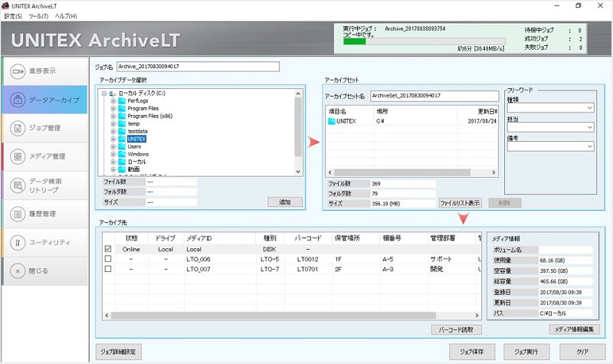This screenshot has width=613, height=364.
Task: Click the grayed 削除 button
Action: pyautogui.click(x=505, y=203)
